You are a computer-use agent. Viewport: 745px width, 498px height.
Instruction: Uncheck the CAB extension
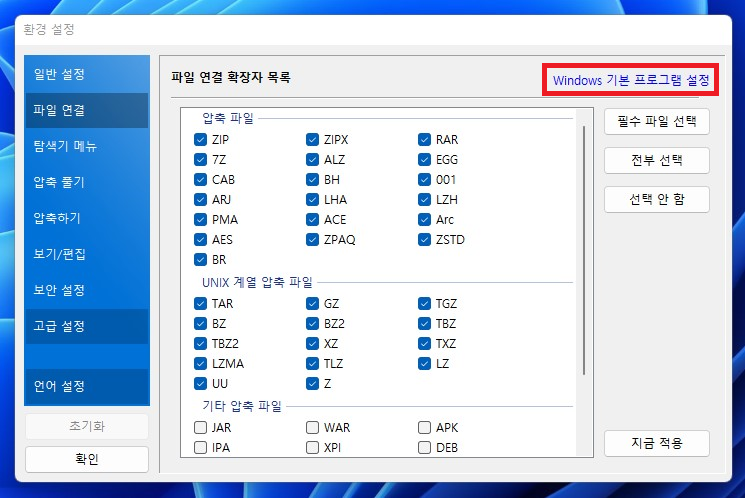coord(201,180)
